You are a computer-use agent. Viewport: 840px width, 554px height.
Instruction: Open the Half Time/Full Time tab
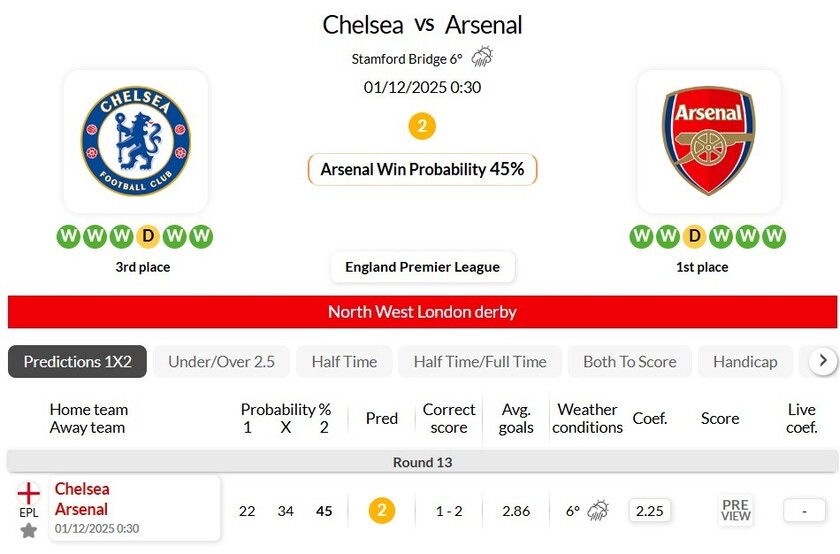(x=480, y=362)
